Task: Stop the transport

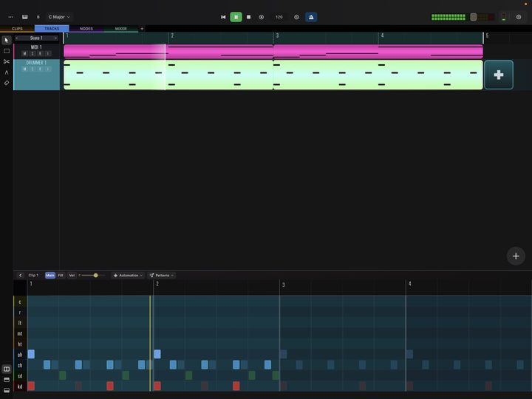Action: tap(249, 17)
